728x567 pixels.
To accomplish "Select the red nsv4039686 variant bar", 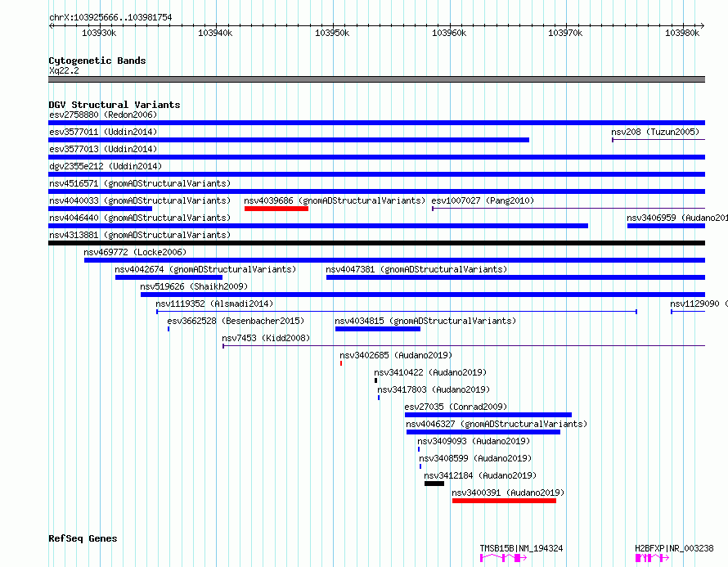I will click(276, 209).
